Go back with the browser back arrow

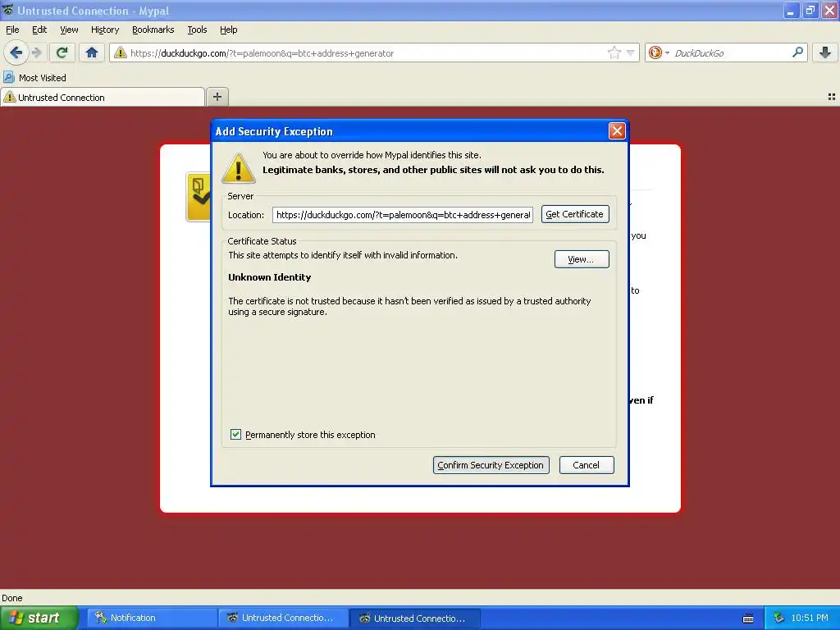pos(16,52)
